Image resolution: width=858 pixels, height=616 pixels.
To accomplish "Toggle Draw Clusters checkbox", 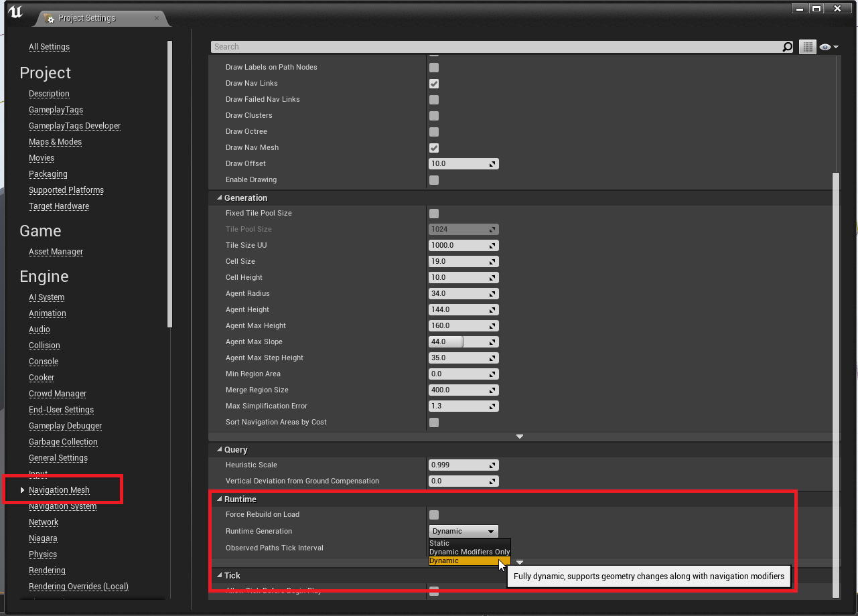I will tap(434, 116).
